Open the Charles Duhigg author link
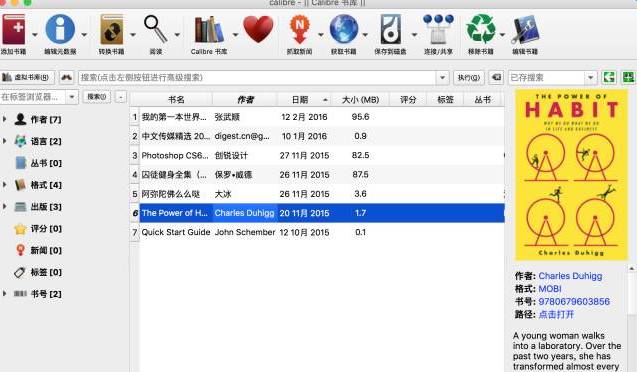The width and height of the screenshot is (637, 372). coord(570,276)
